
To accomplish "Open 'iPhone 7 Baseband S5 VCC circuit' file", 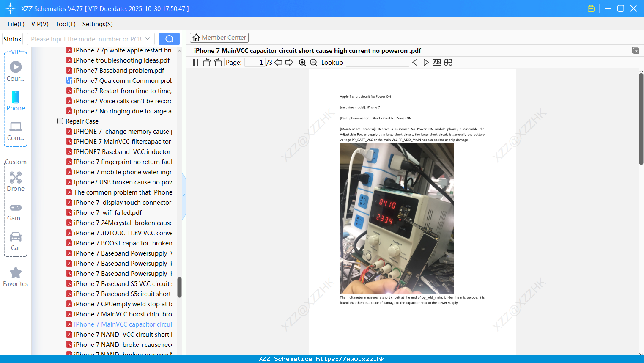I will coord(118,284).
